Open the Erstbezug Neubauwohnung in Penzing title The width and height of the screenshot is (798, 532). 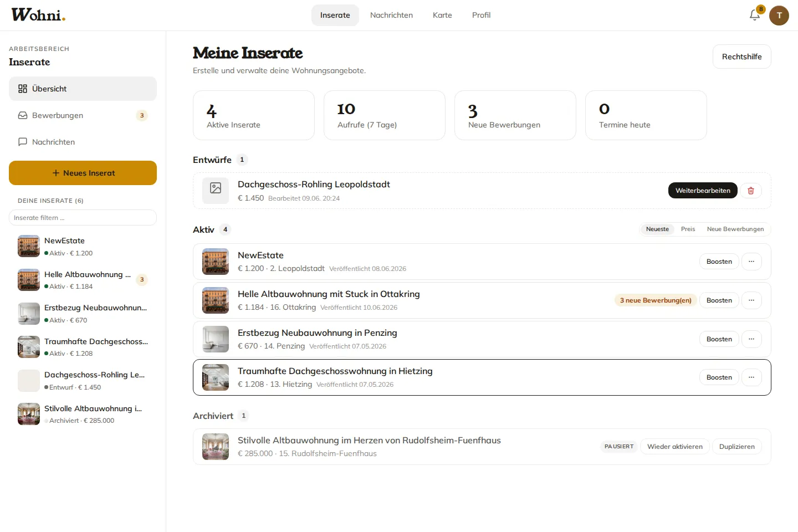coord(318,333)
